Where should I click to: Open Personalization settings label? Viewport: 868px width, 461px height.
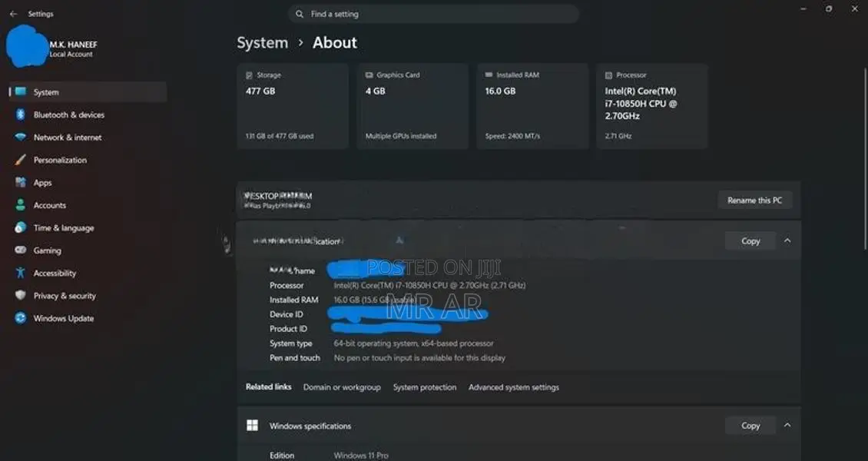tap(60, 161)
